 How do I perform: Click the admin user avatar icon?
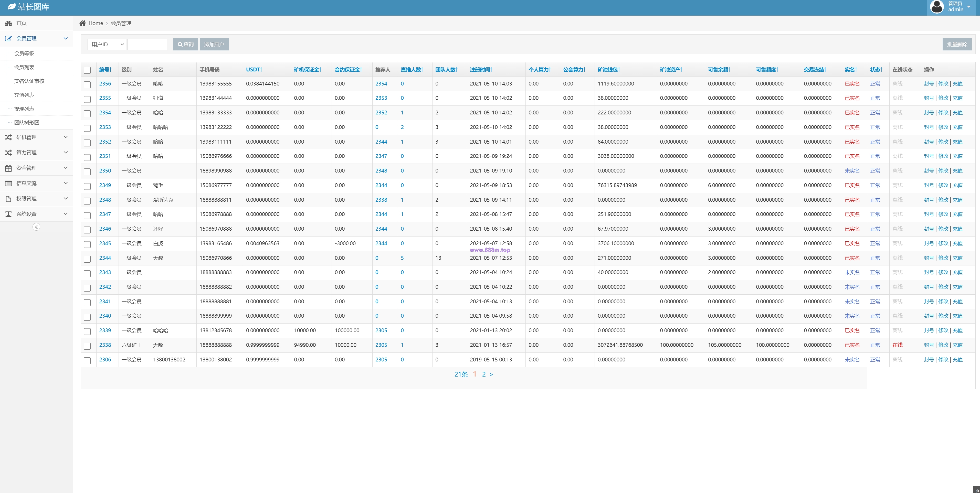coord(937,6)
